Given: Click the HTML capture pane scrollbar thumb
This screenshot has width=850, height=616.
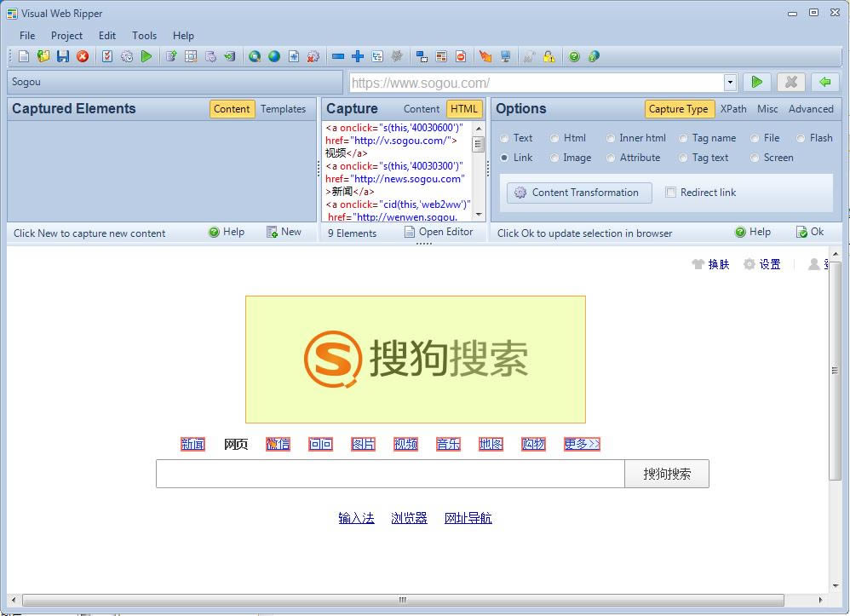Looking at the screenshot, I should 478,145.
